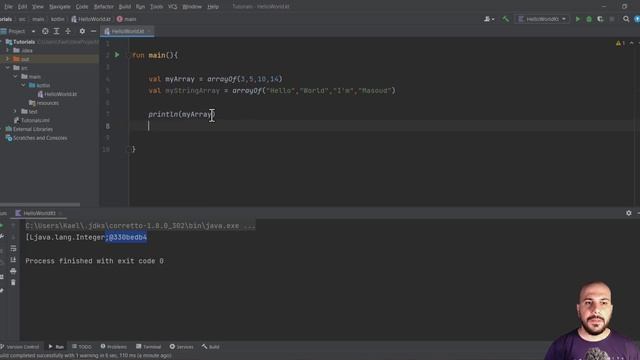The width and height of the screenshot is (640, 360).
Task: Run main from the editor gutter arrow
Action: 117,55
